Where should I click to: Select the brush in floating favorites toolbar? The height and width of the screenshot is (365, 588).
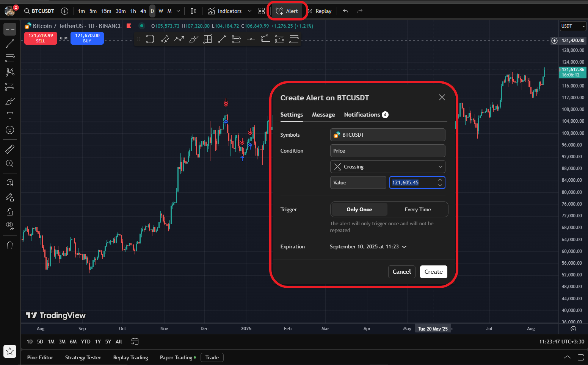pos(193,39)
